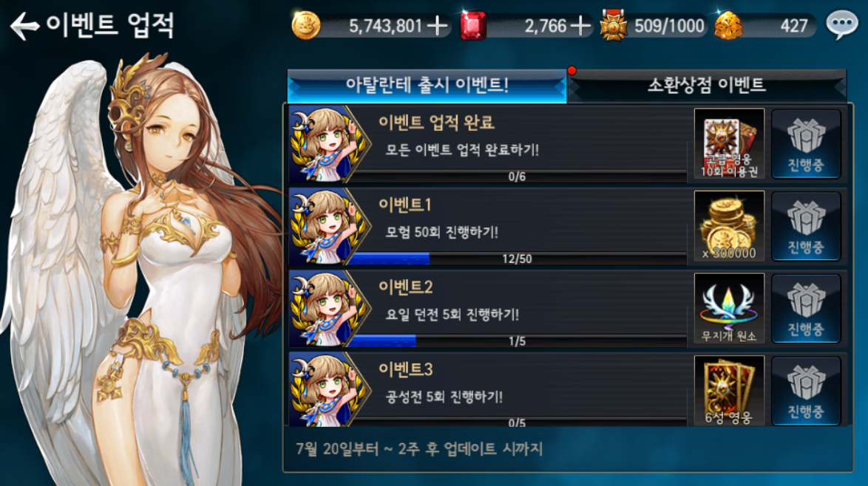Tap the amber stone icon beside 427

click(728, 25)
